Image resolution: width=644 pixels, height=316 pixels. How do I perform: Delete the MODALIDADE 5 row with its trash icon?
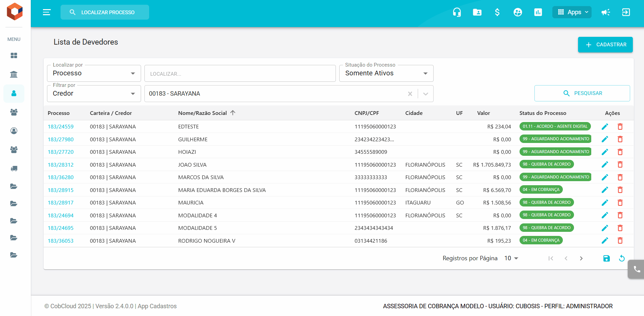[620, 228]
